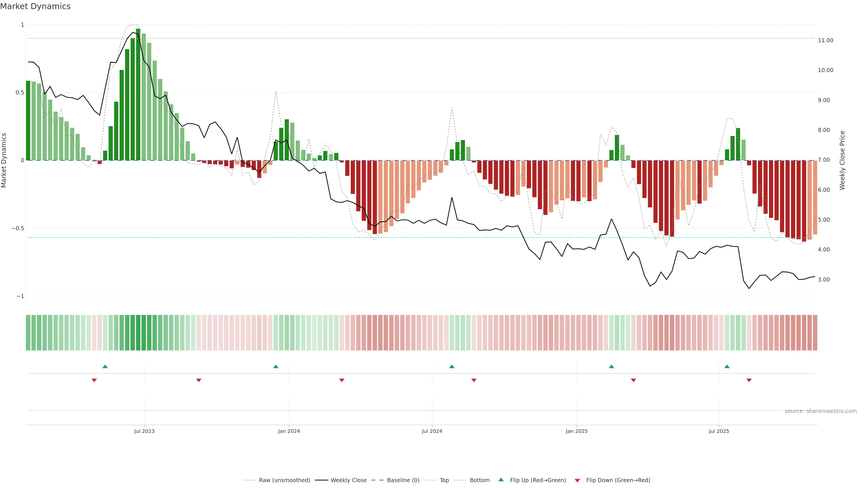Screen dimensions: 868x488
Task: Click the Jan 2025 x-axis label
Action: point(577,431)
